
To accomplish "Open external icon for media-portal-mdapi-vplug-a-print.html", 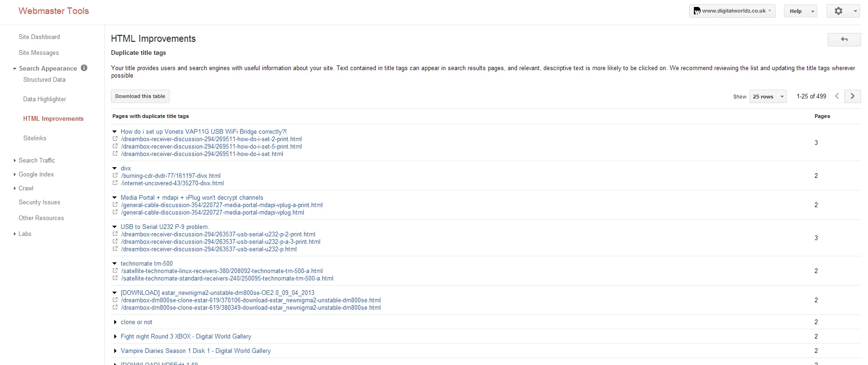I will [x=115, y=205].
